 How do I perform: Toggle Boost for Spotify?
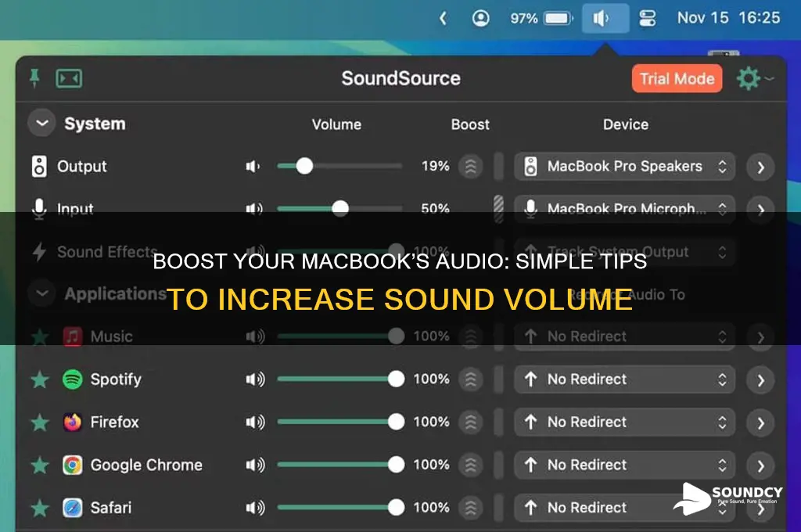470,379
